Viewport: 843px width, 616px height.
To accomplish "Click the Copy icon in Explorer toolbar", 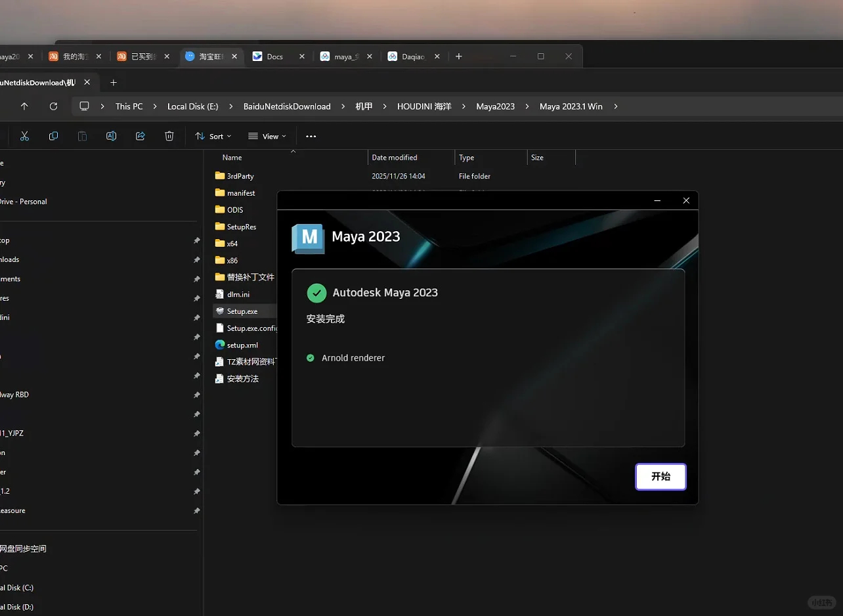I will 53,136.
